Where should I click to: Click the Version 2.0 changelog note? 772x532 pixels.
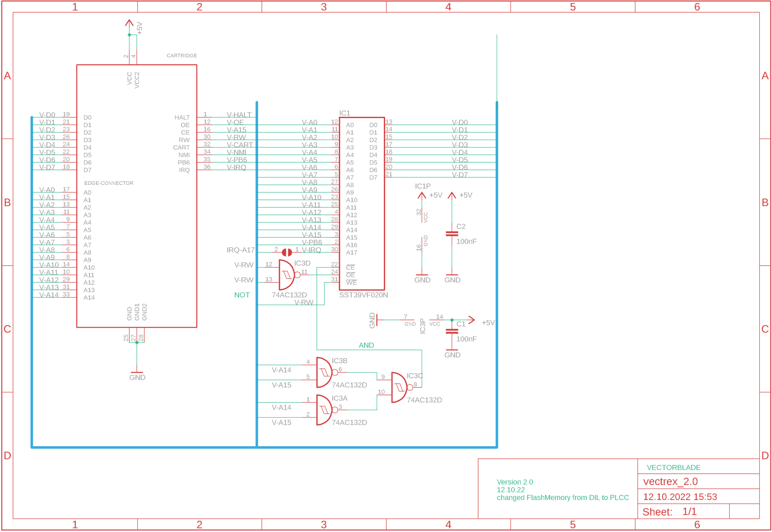[515, 482]
